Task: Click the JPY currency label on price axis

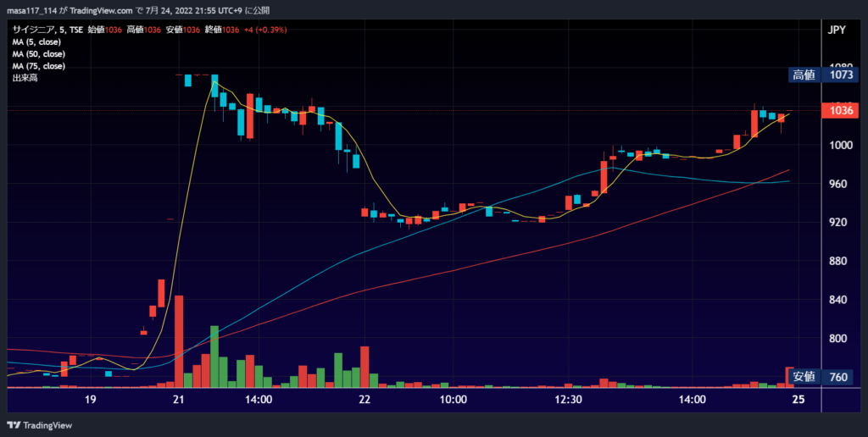Action: coord(837,30)
